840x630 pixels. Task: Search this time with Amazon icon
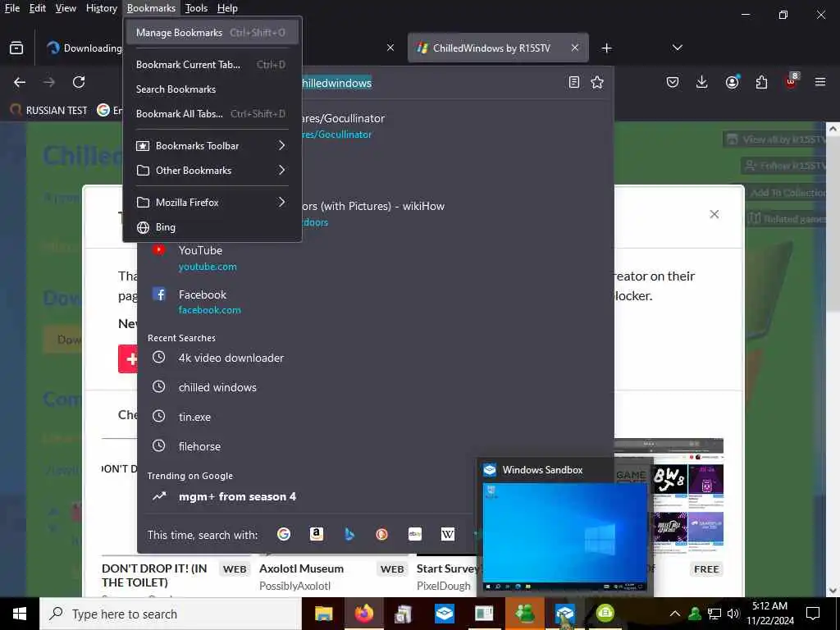(317, 534)
